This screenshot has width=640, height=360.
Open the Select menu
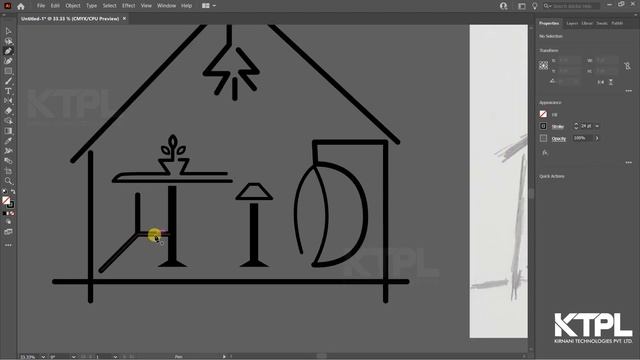[109, 6]
